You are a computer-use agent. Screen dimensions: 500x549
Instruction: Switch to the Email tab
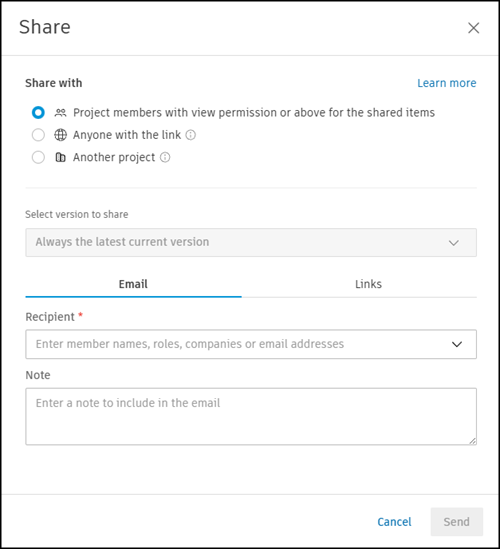(133, 284)
